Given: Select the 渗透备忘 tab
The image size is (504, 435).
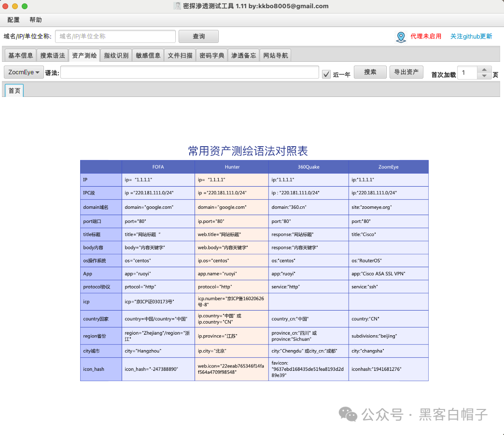Looking at the screenshot, I should click(x=243, y=55).
